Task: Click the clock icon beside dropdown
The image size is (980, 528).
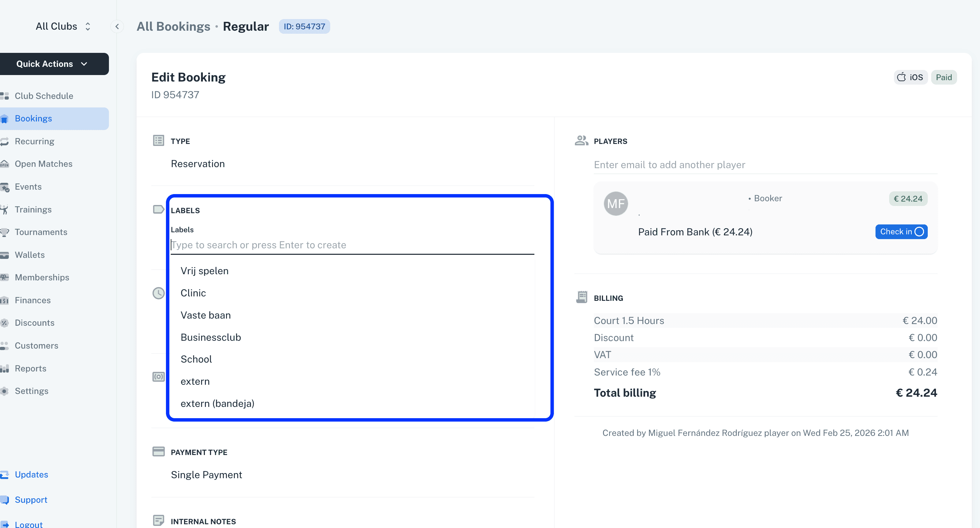Action: tap(158, 293)
